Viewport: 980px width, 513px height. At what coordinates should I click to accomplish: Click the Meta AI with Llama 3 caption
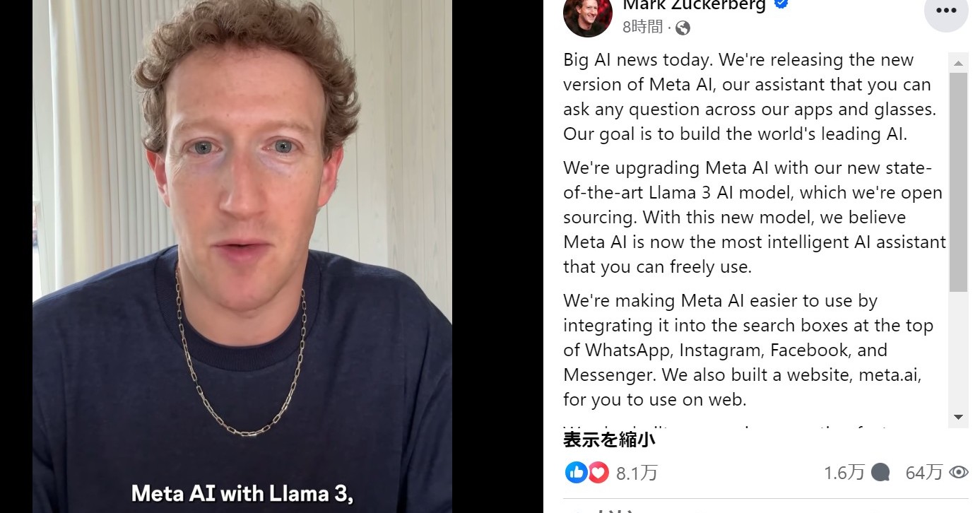coord(242,493)
